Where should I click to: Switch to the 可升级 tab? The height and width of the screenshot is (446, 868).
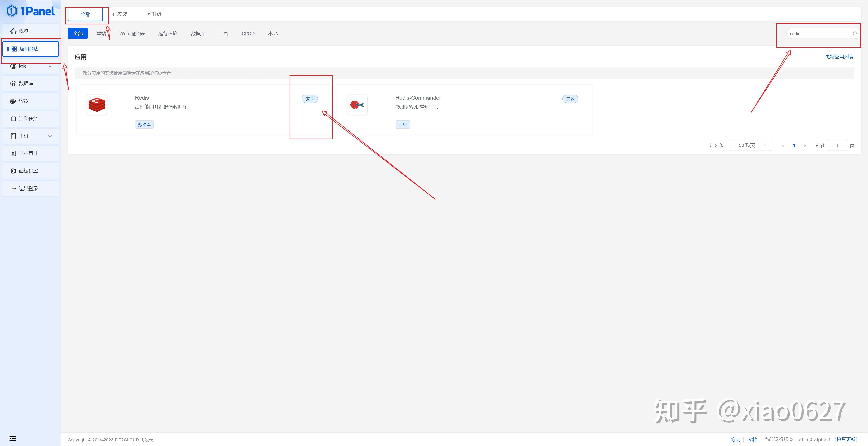click(x=154, y=14)
